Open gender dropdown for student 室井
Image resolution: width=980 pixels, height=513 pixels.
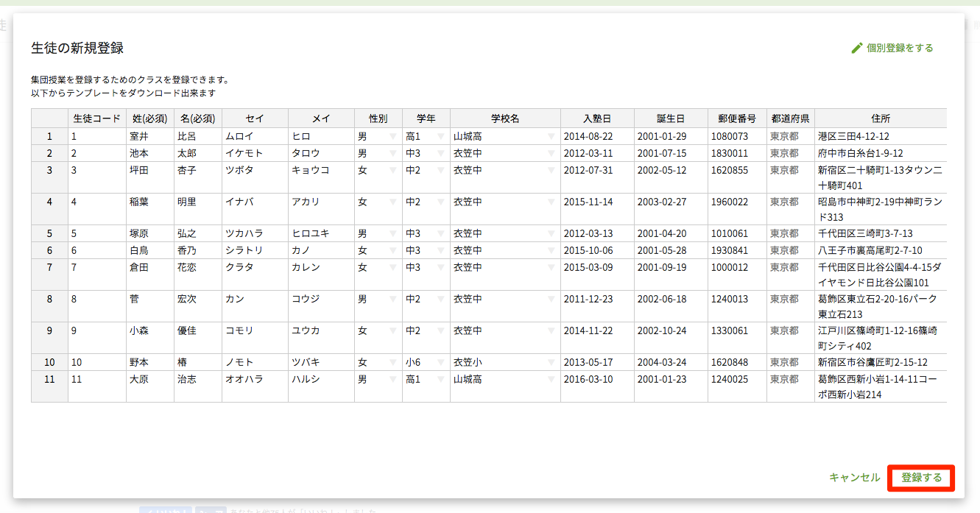[392, 137]
